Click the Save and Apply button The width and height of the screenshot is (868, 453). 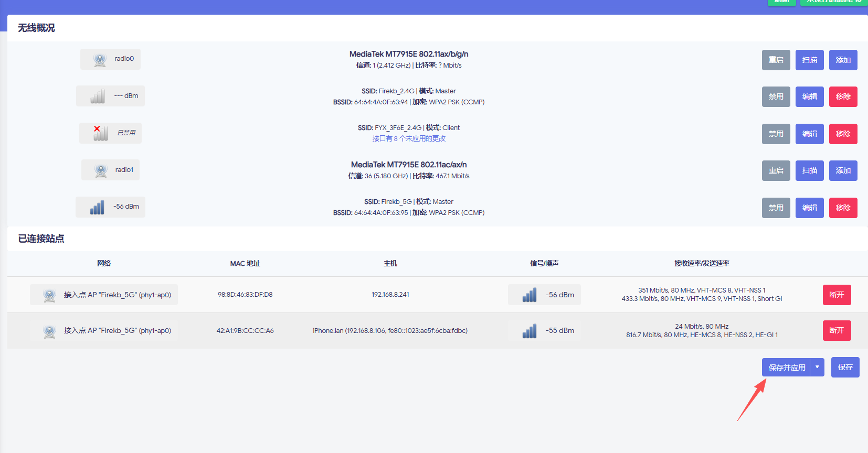(787, 368)
